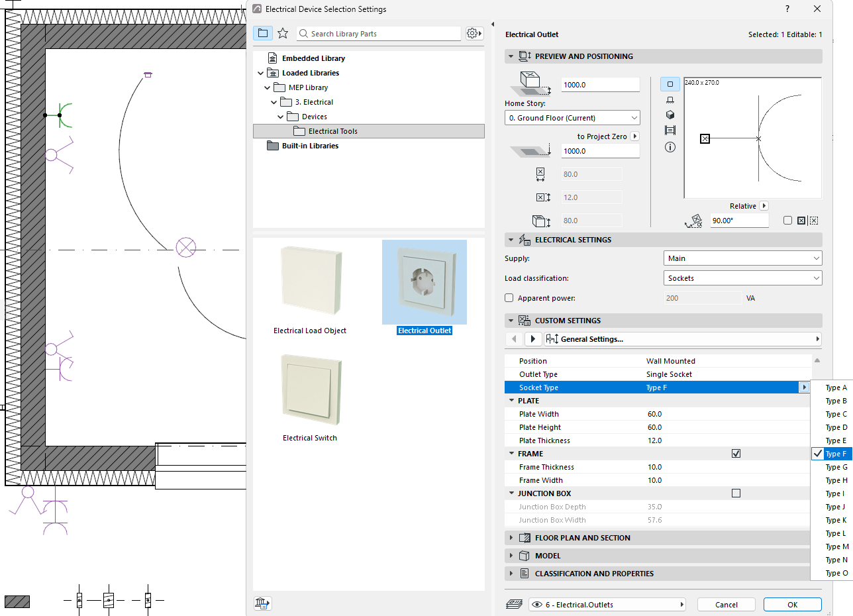Select the Embedded Library tree item
The height and width of the screenshot is (616, 853).
pos(313,58)
